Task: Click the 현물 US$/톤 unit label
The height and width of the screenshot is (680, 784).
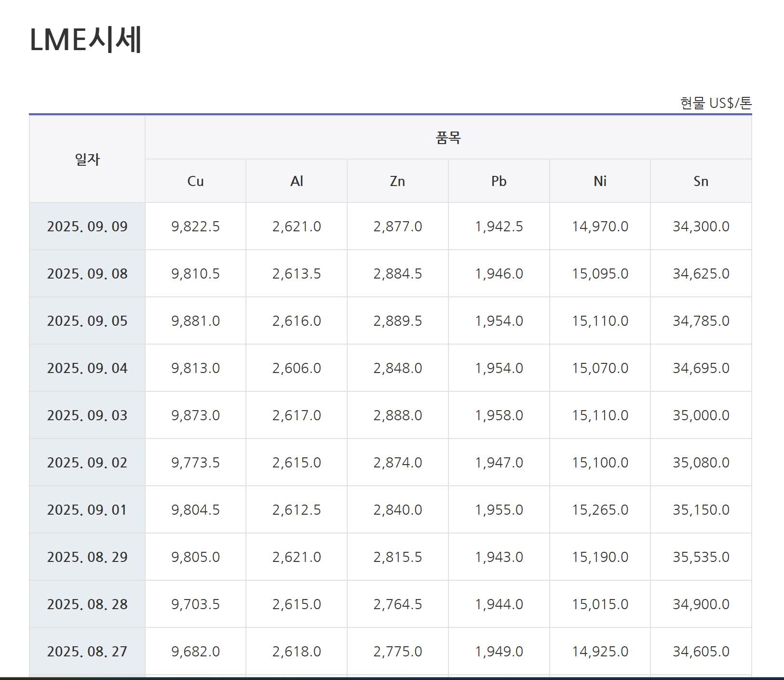Action: pyautogui.click(x=716, y=103)
